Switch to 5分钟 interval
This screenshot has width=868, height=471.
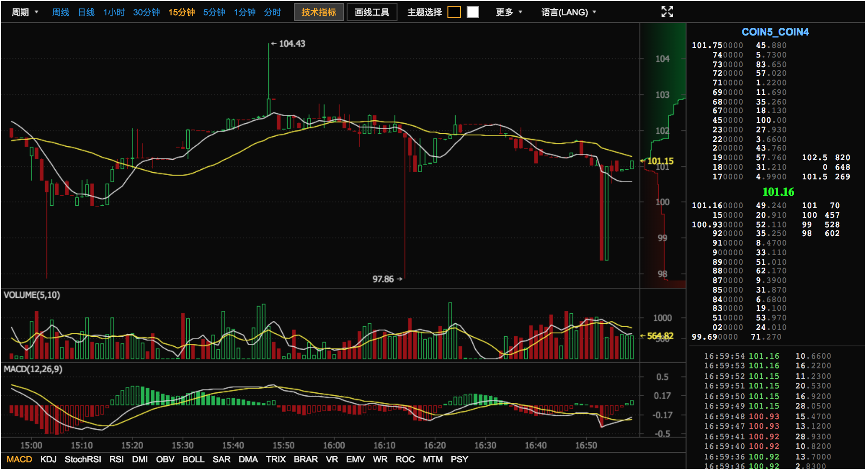(x=214, y=12)
